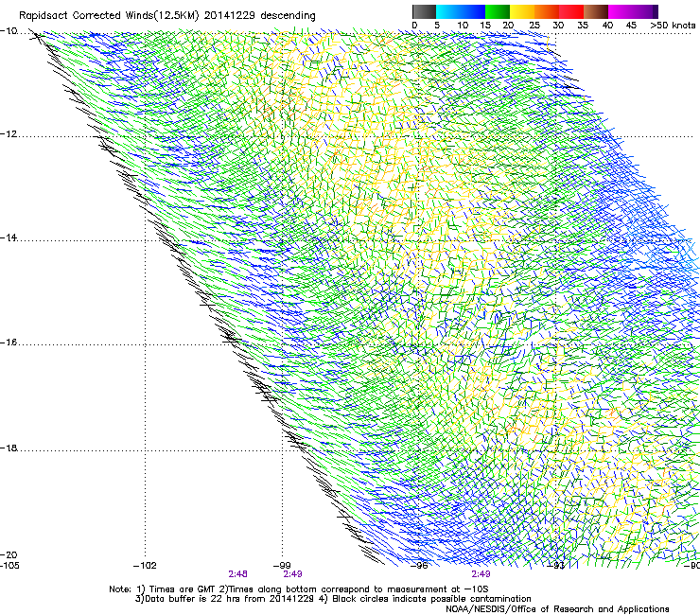Select the magenta 40-45 knots legend swatch

coord(621,11)
